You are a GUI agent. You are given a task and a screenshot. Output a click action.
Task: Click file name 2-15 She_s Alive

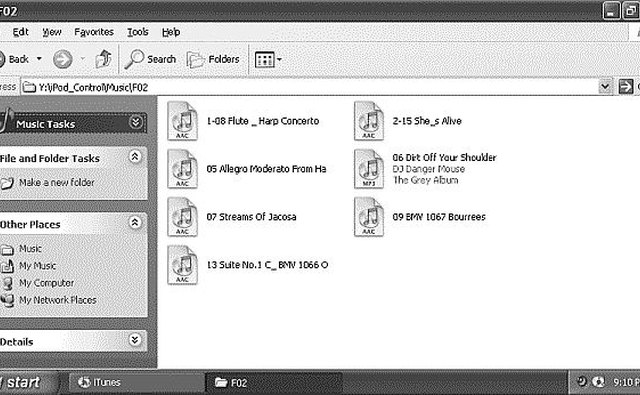coord(427,121)
